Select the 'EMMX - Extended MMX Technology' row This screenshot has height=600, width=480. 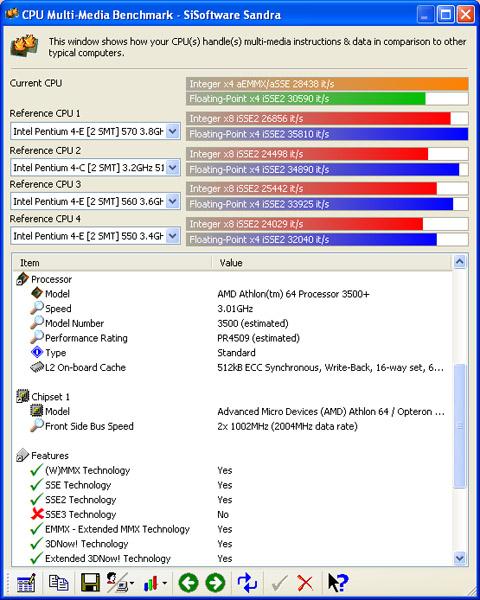pos(118,529)
